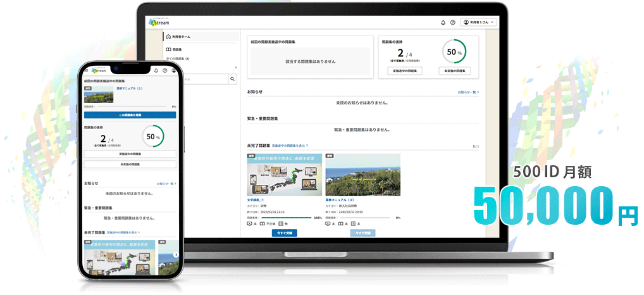Click the 100% green progress bar on laptop
Viewport: 644px width, 295px height.
point(287,218)
